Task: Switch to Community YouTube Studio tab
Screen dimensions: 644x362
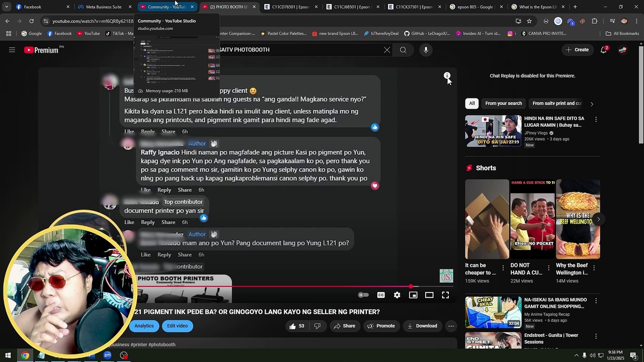Action: (167, 7)
